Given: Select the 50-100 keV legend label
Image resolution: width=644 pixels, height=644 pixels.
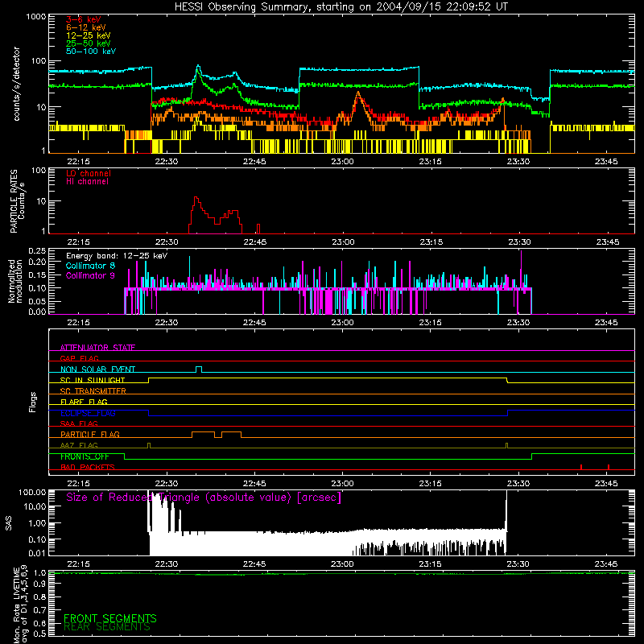Looking at the screenshot, I should point(91,52).
